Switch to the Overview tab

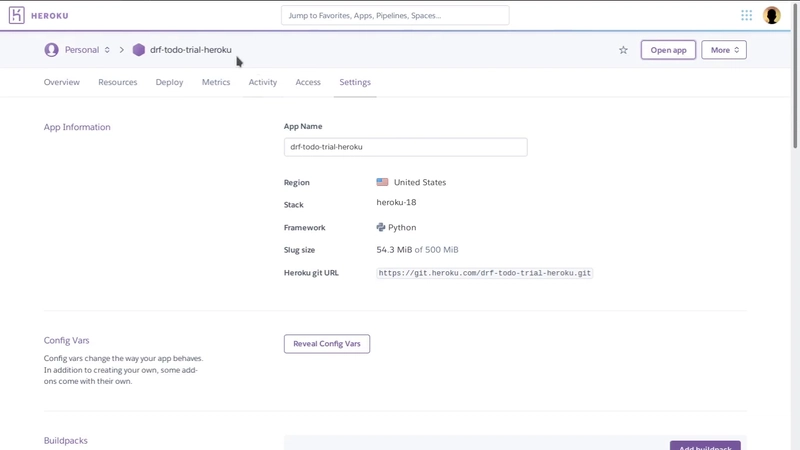coord(62,82)
